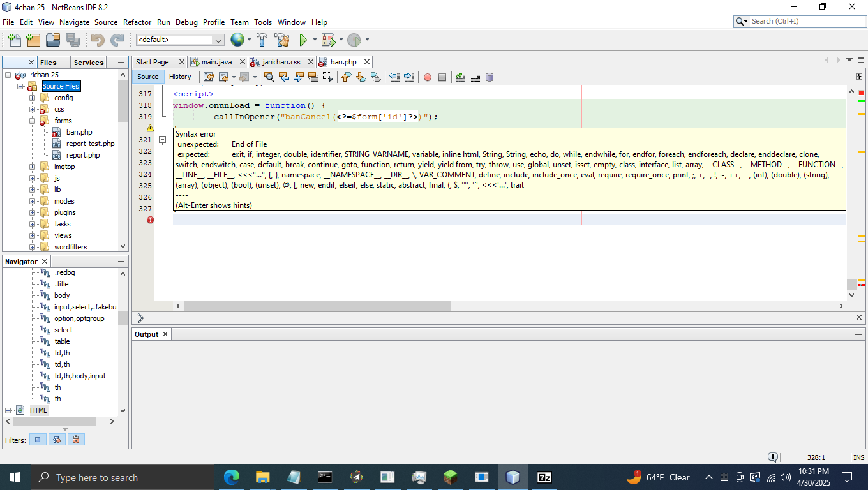
Task: Toggle the first Navigator filter button
Action: tap(38, 440)
